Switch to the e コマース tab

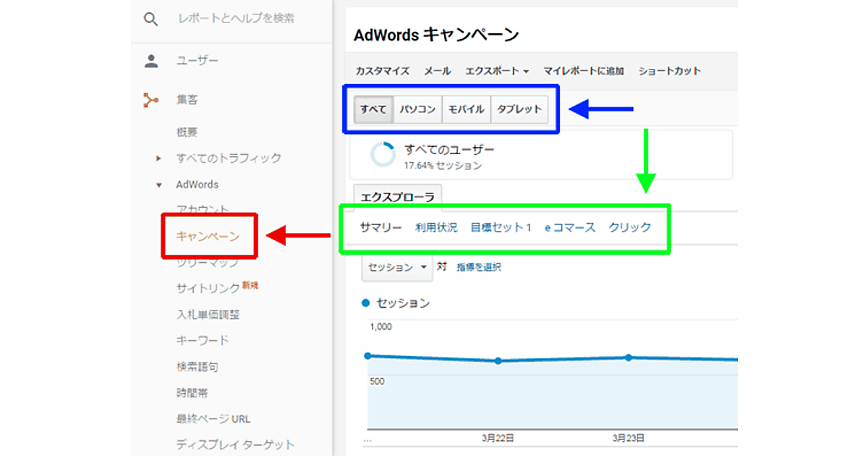click(x=570, y=227)
